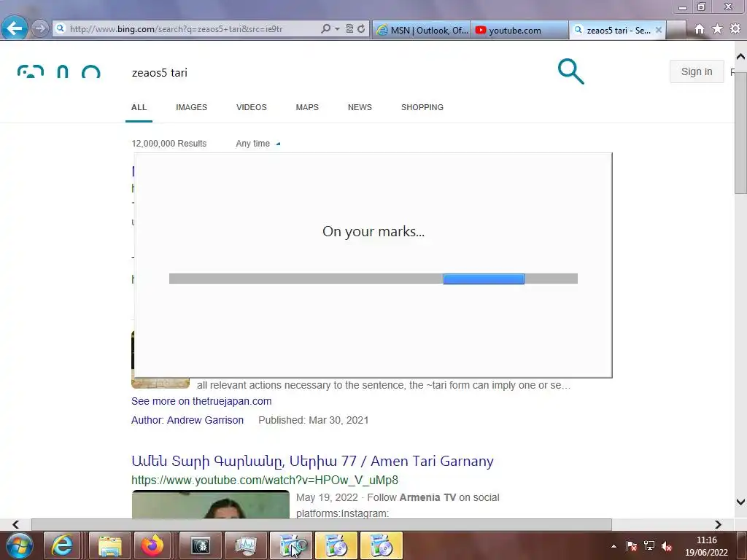Open the SHOPPING search tab

coord(422,108)
